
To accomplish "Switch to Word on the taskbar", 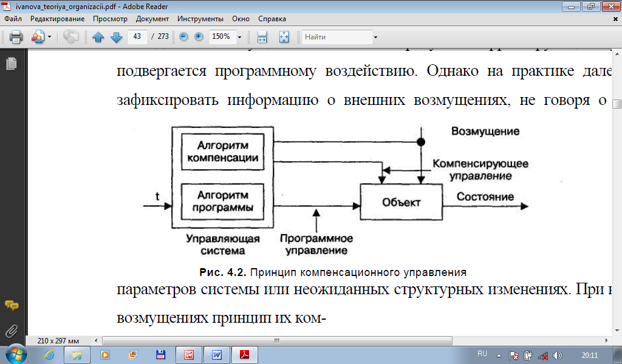I will coord(217,355).
